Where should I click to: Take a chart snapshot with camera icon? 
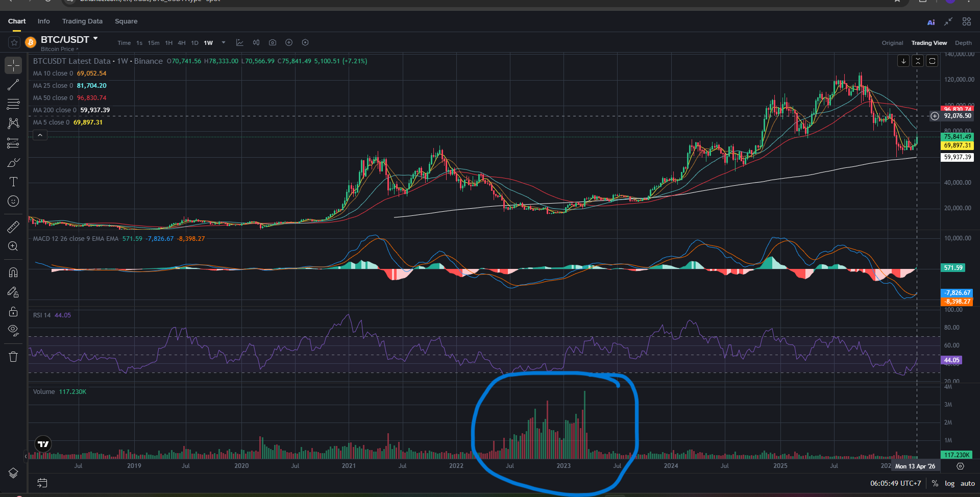273,43
